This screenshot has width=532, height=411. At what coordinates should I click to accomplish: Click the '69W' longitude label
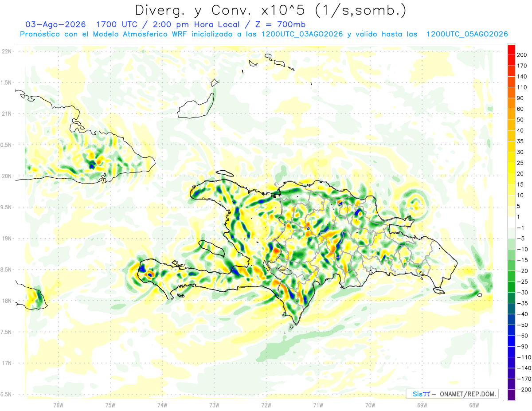[x=422, y=405]
